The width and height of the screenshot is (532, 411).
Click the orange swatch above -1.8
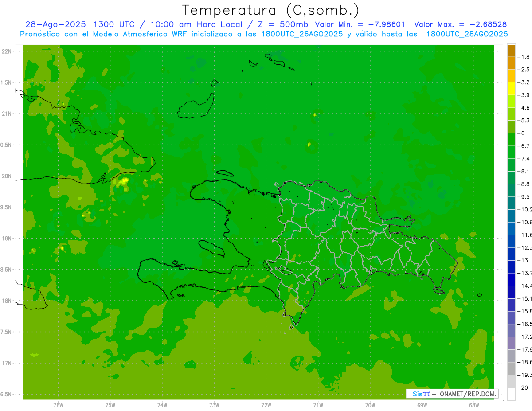point(511,51)
